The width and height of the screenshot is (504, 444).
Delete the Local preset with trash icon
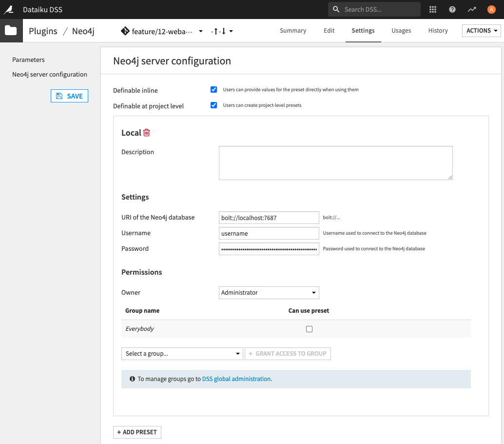point(147,133)
